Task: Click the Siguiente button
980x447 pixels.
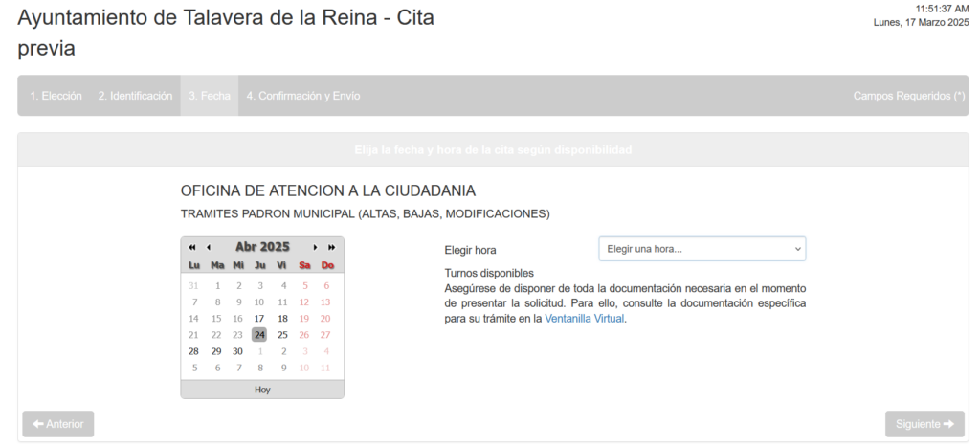Action: click(924, 424)
